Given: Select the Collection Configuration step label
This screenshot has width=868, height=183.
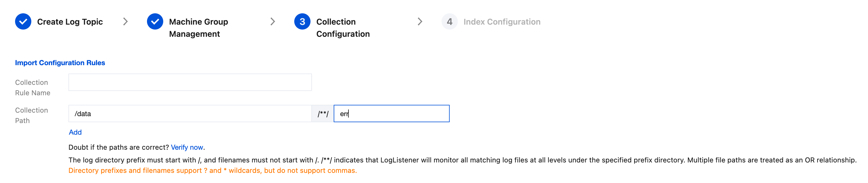Looking at the screenshot, I should click(x=343, y=28).
